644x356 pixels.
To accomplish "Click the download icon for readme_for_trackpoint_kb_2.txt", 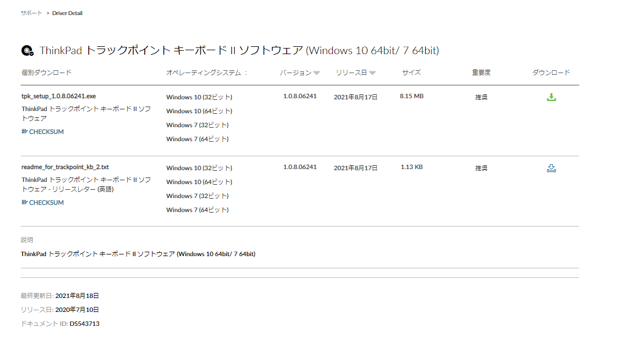I will [551, 167].
